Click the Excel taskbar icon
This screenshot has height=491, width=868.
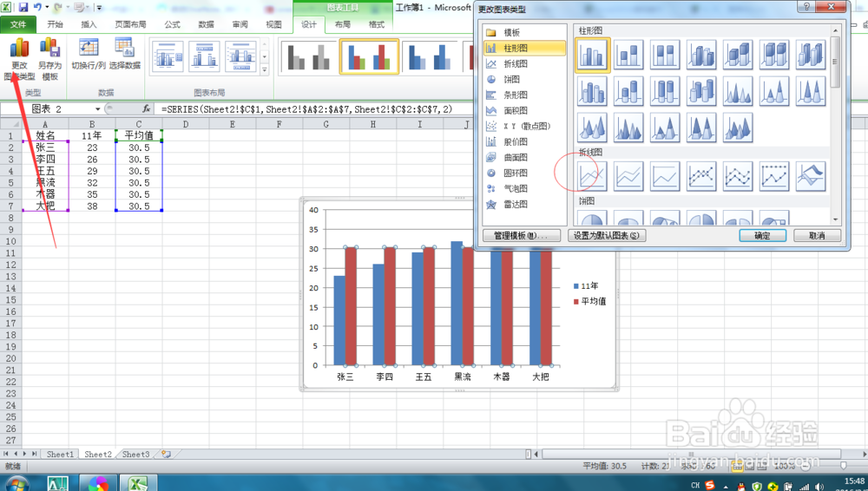138,483
